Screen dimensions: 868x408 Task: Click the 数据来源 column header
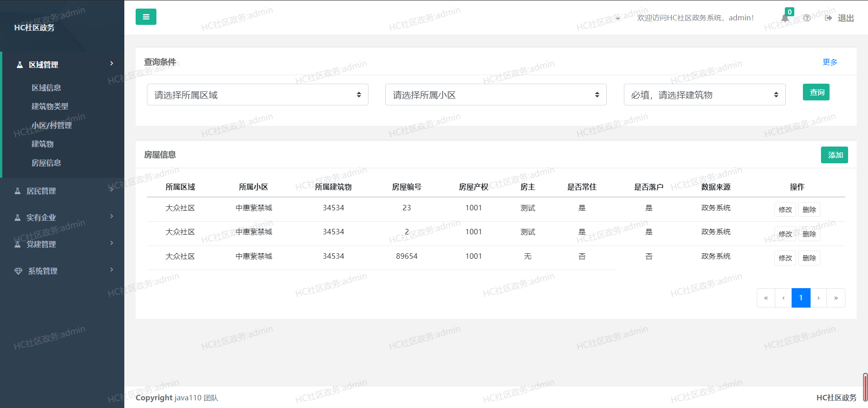716,187
